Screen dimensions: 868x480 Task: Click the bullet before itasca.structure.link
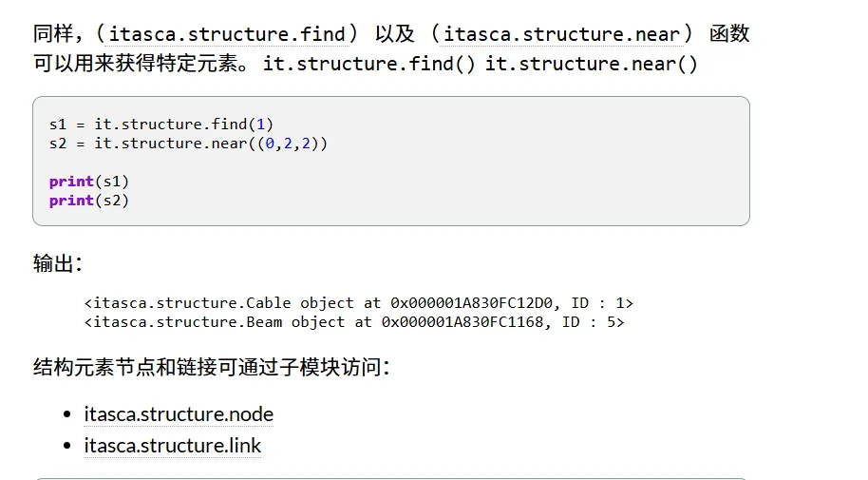pyautogui.click(x=67, y=445)
